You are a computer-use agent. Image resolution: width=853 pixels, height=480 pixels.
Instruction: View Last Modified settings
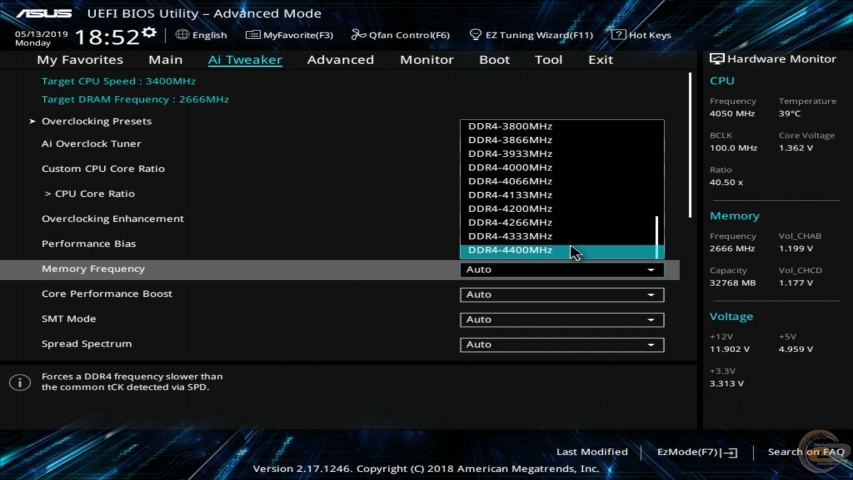592,452
